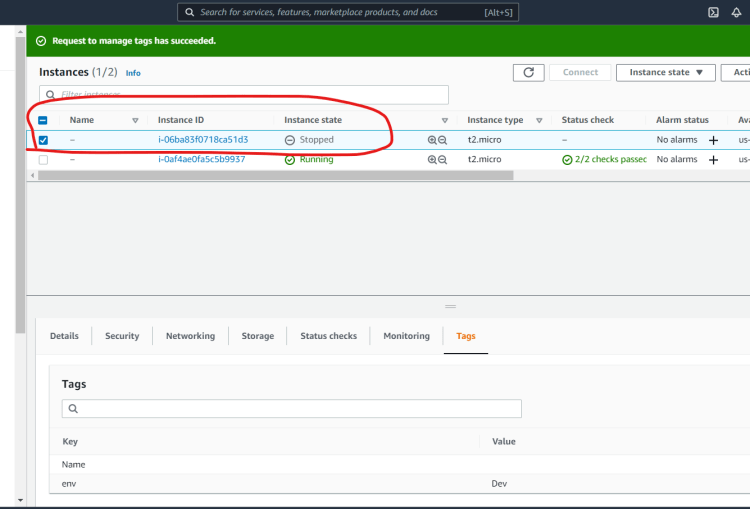
Task: Uncheck instance i-06ba83f0718ca51d3 checkbox
Action: click(x=43, y=140)
